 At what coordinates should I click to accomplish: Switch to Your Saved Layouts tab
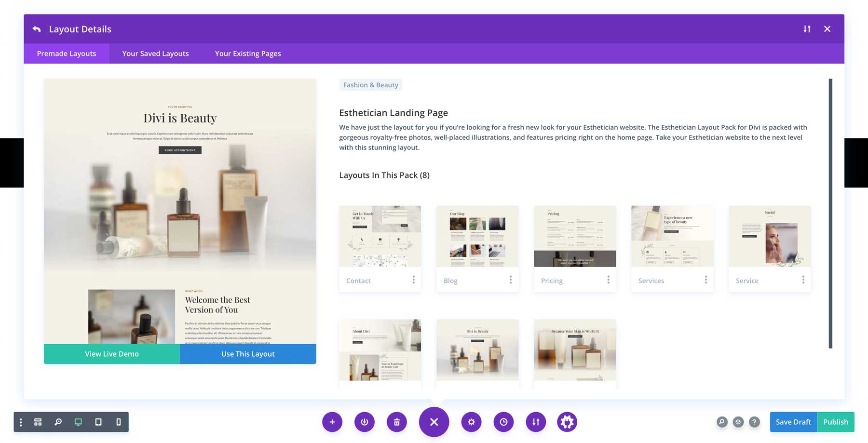[x=155, y=54]
